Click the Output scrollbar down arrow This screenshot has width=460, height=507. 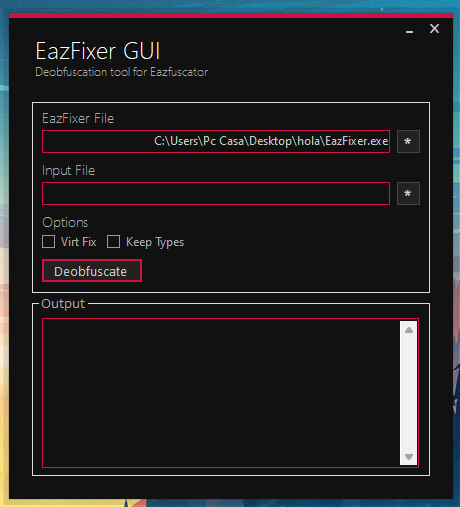409,456
